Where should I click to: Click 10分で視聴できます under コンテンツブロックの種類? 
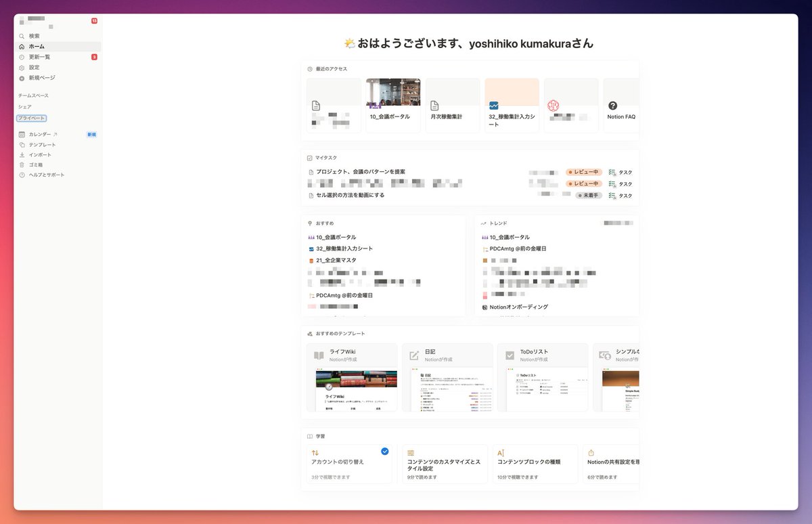518,477
